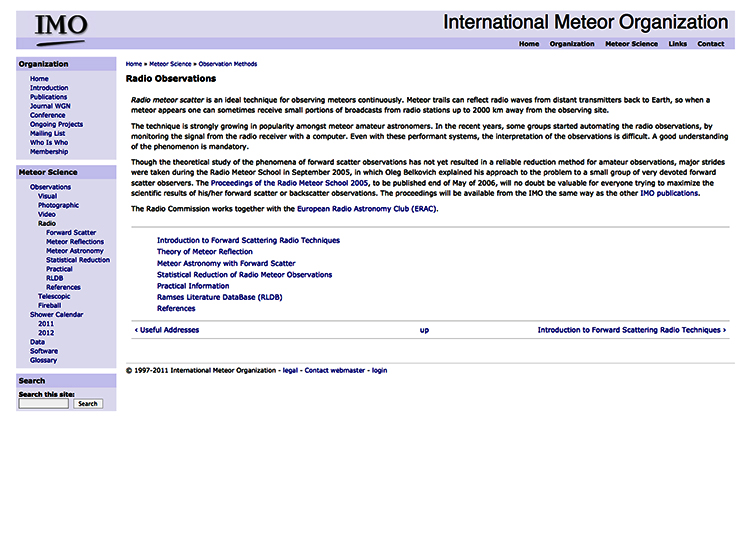Screen dimensions: 750x535
Task: Click the 'up' navigation link
Action: tap(424, 329)
